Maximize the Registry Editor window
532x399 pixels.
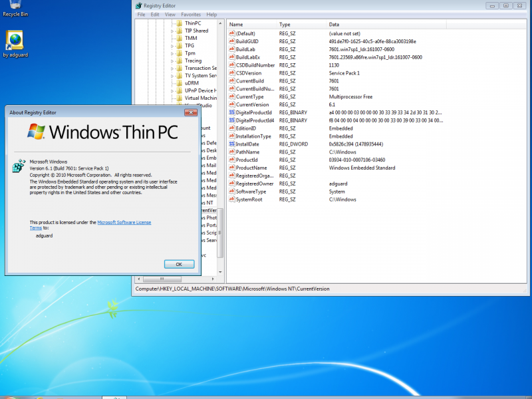pos(505,5)
